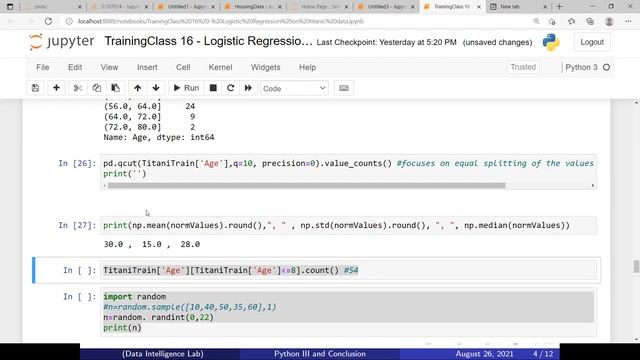Click the Python kernel logo icon
The image size is (640, 360).
551,42
